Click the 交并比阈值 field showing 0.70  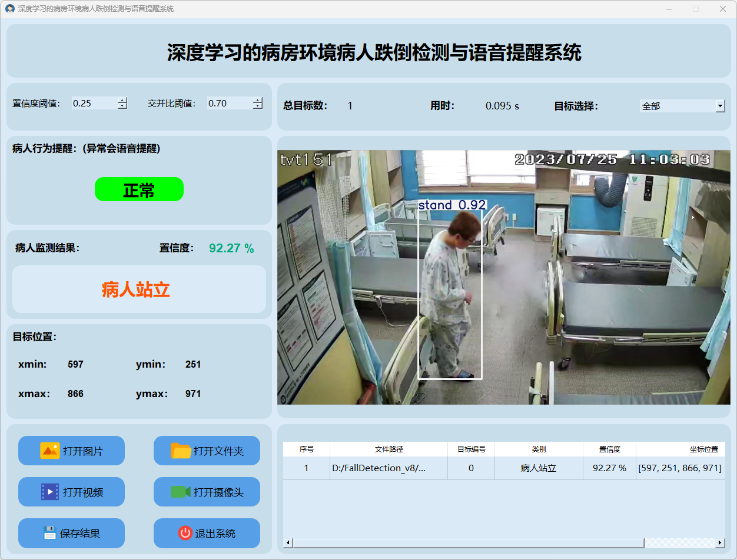[228, 103]
